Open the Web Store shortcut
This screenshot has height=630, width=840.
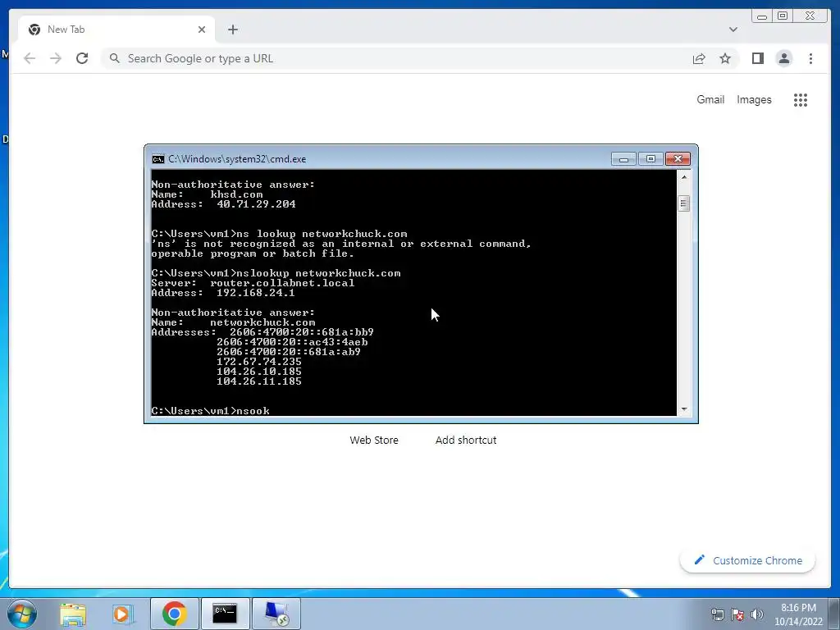[374, 440]
